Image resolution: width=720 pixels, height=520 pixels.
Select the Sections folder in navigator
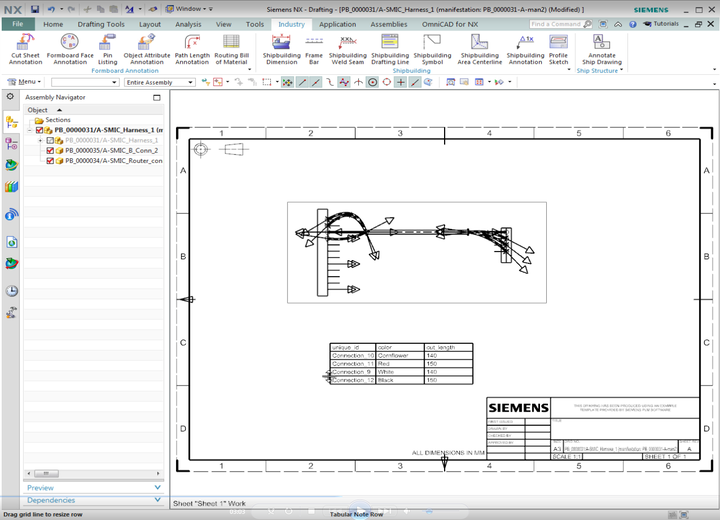tap(58, 120)
